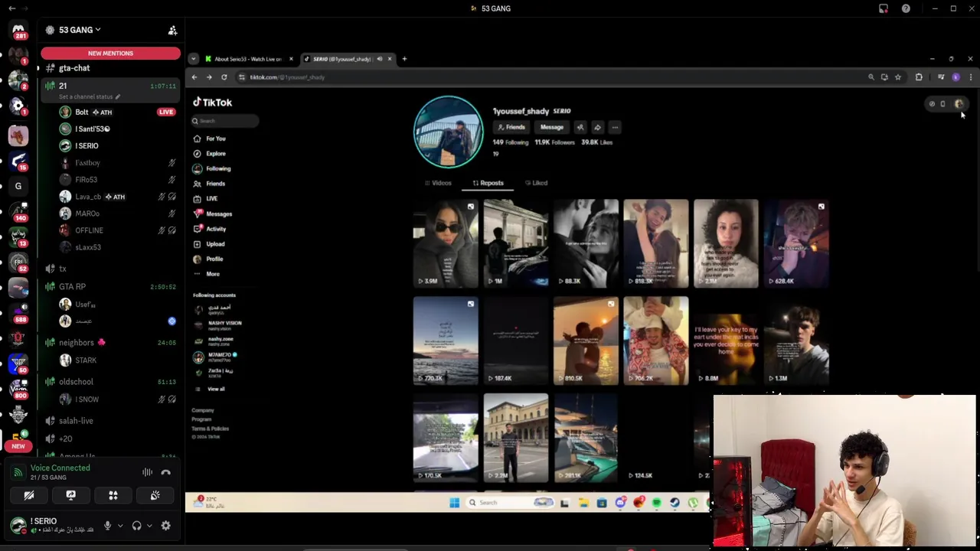
Task: Open the G server in server list
Action: click(18, 186)
